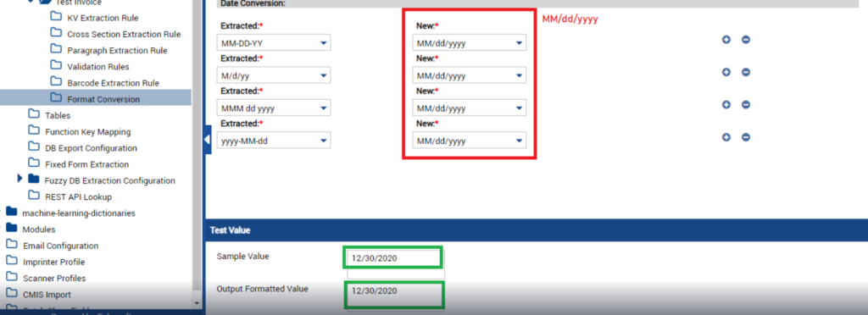Click Modules folder icon
Screen dimensions: 868x315
[x=12, y=228]
